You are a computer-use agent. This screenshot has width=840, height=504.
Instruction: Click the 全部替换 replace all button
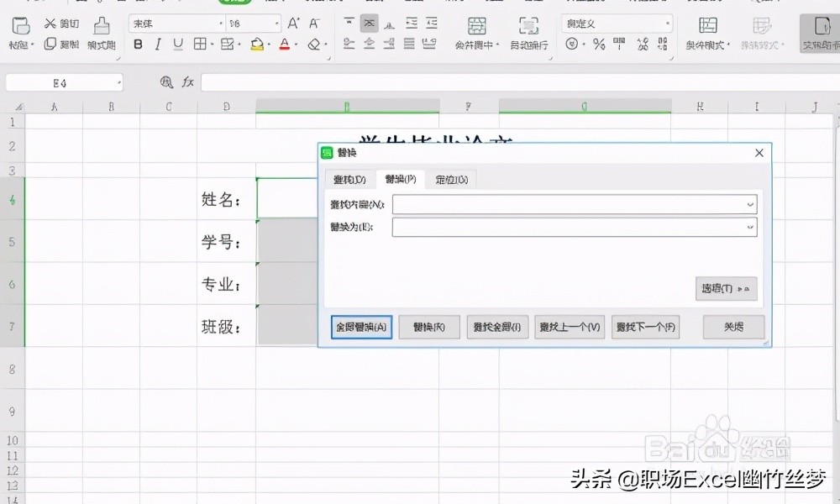(360, 327)
